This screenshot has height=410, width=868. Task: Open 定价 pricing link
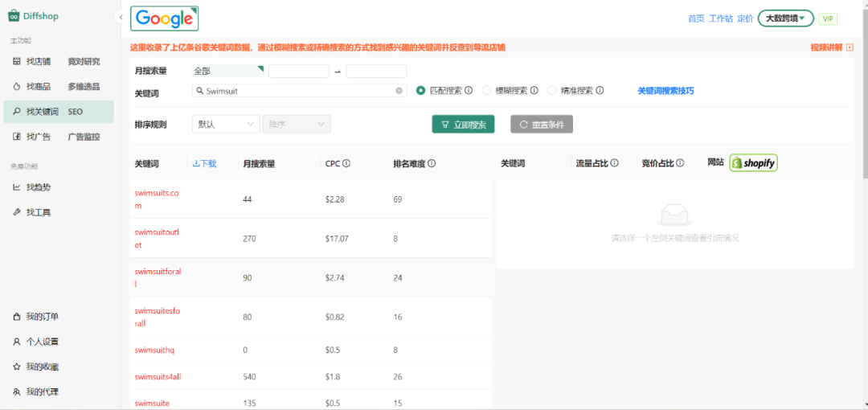pos(745,18)
